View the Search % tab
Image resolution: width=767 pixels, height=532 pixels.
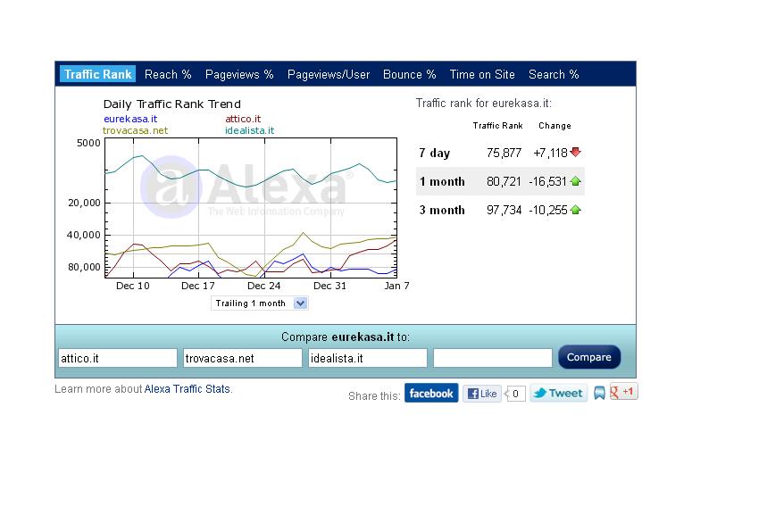[554, 74]
